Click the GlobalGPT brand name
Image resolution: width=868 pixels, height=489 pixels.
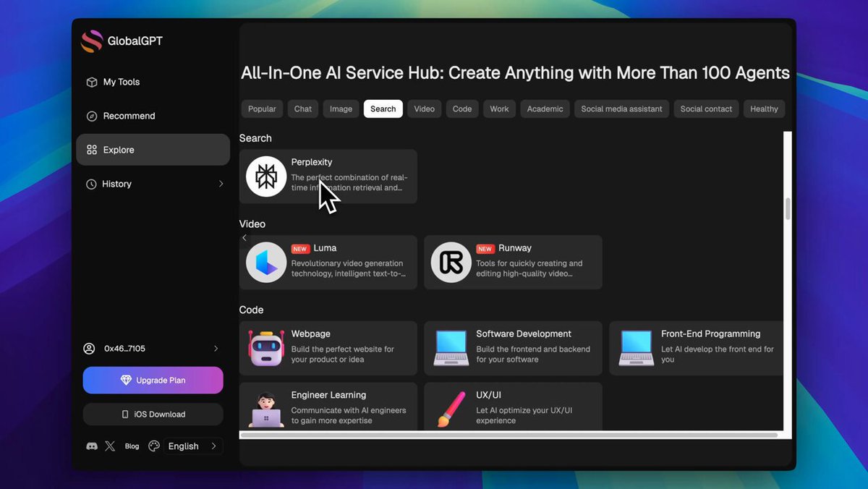coord(135,41)
